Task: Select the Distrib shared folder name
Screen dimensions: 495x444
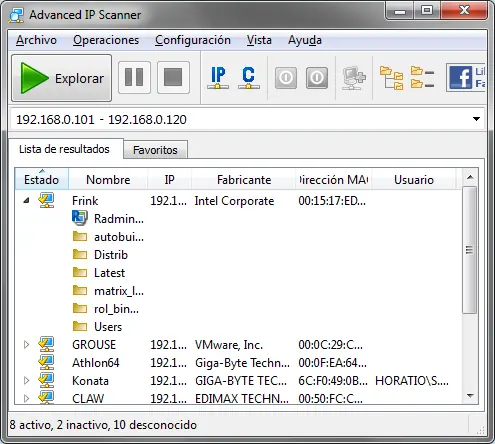Action: point(111,255)
